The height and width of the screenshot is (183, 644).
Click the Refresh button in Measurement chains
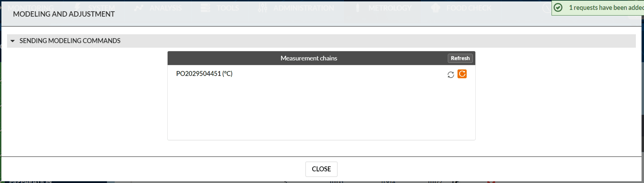tap(460, 58)
